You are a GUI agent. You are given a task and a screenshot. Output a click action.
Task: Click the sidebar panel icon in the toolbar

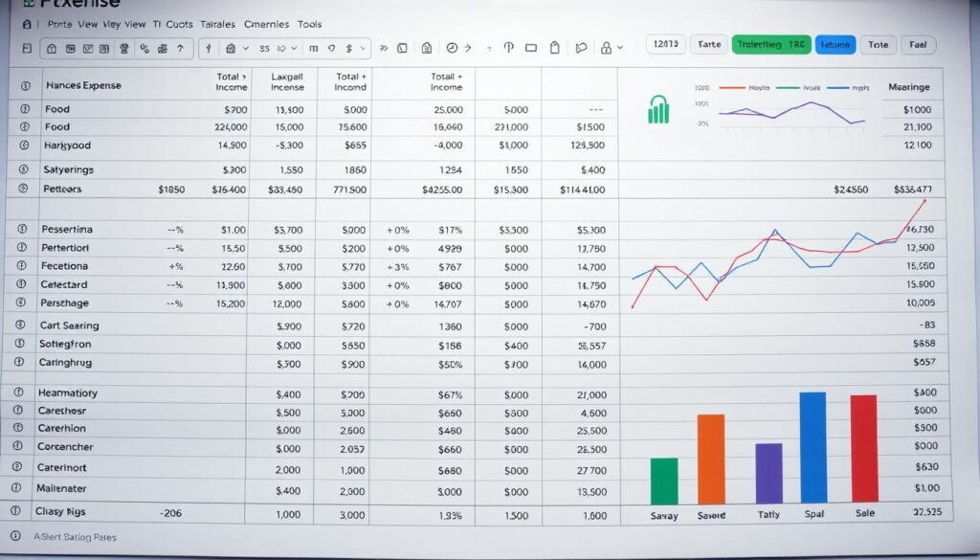coord(403,48)
